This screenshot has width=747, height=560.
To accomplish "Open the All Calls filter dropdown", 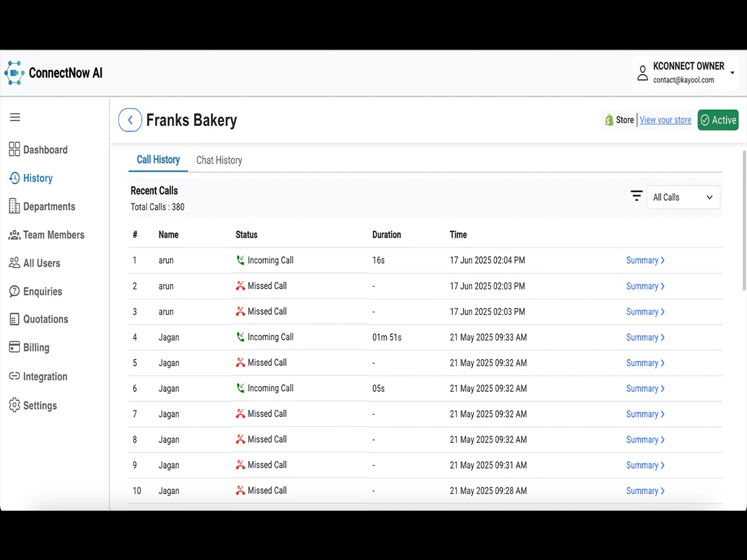I will click(x=683, y=197).
